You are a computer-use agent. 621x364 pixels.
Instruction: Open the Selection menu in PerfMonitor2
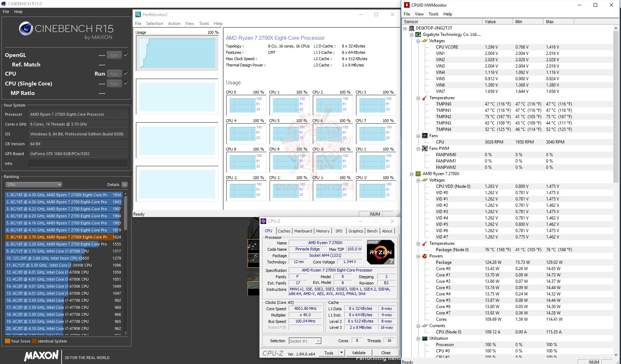pyautogui.click(x=155, y=24)
